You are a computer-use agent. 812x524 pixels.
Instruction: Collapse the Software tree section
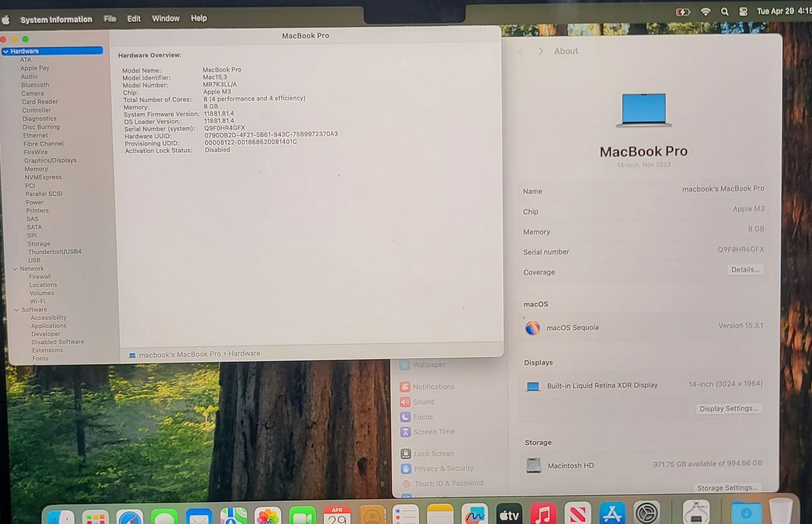click(17, 310)
